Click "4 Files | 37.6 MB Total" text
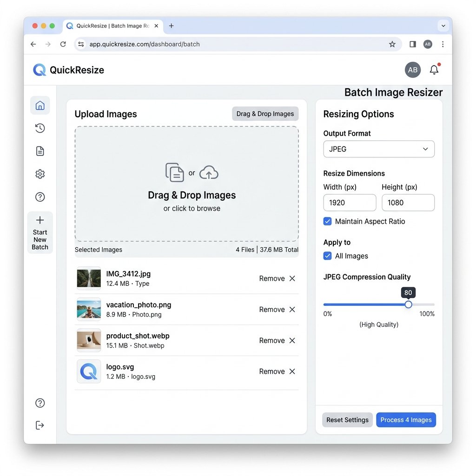 267,250
